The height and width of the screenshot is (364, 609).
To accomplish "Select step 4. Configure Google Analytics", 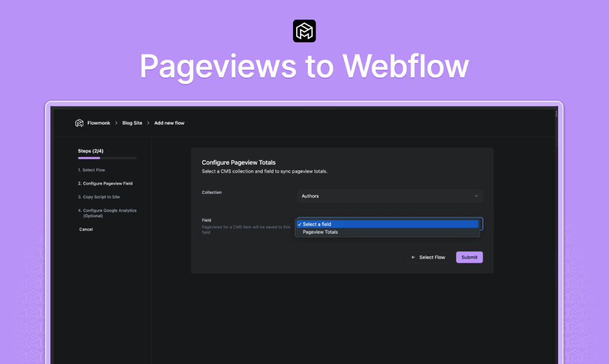I will coord(107,213).
